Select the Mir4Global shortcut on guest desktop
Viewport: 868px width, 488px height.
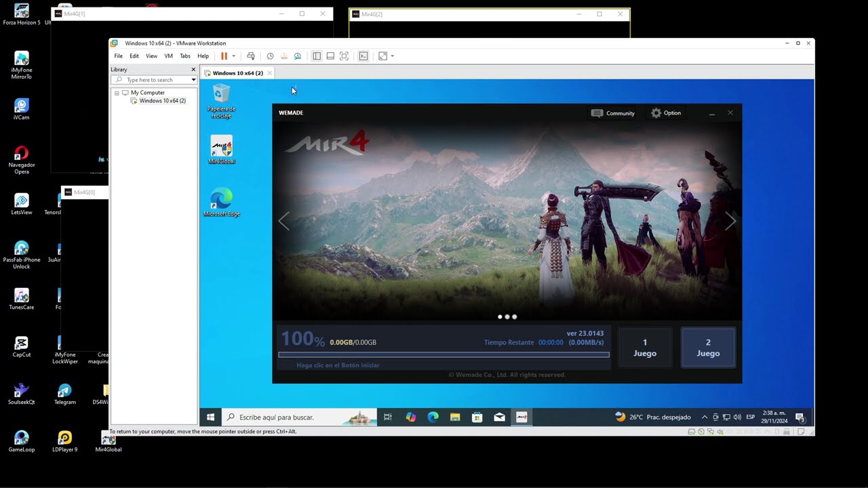tap(221, 150)
